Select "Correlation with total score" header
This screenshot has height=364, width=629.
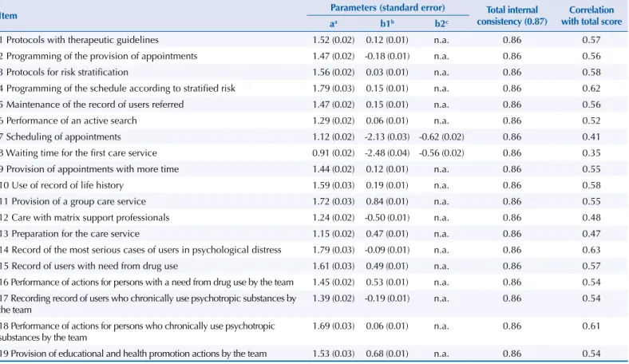(x=591, y=16)
